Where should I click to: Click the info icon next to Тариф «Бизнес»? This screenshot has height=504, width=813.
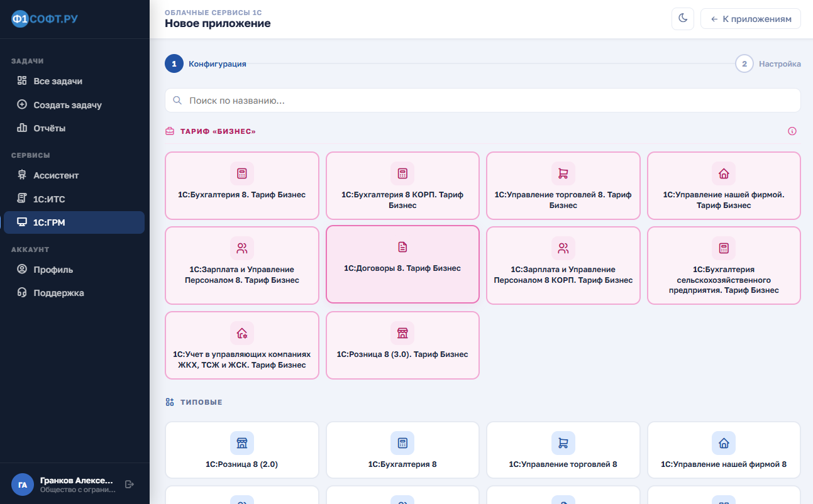tap(792, 131)
